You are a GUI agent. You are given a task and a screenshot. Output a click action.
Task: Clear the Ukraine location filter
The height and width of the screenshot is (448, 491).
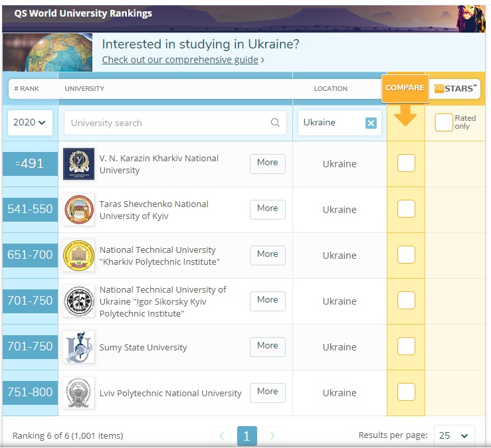371,123
